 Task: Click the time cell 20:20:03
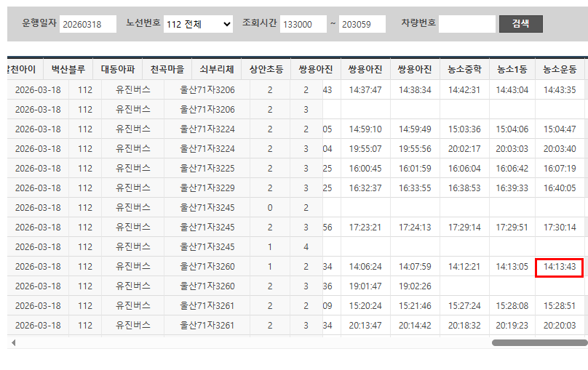tap(560, 326)
